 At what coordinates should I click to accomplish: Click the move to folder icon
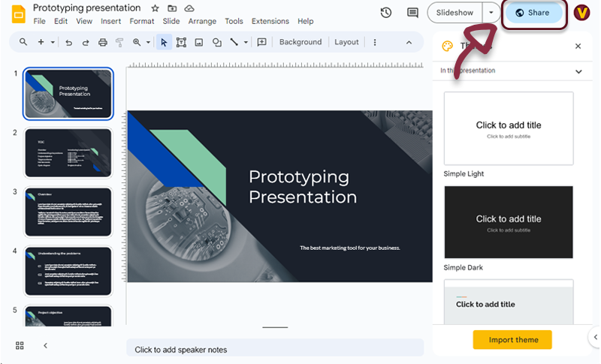[172, 8]
